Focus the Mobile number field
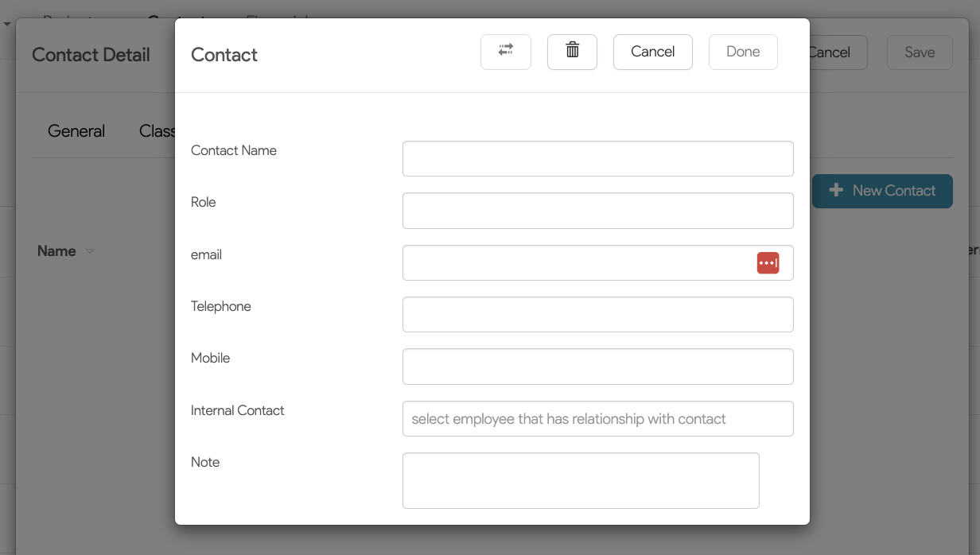 click(597, 367)
